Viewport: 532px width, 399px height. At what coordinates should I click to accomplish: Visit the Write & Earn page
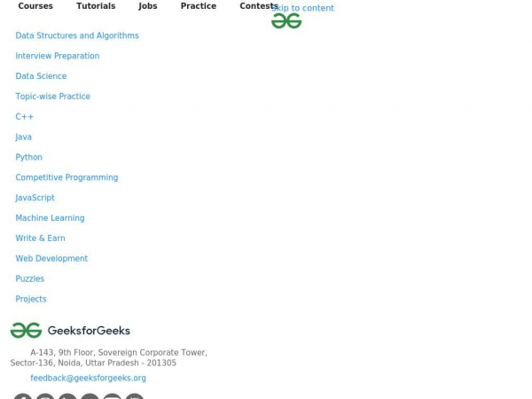point(41,239)
